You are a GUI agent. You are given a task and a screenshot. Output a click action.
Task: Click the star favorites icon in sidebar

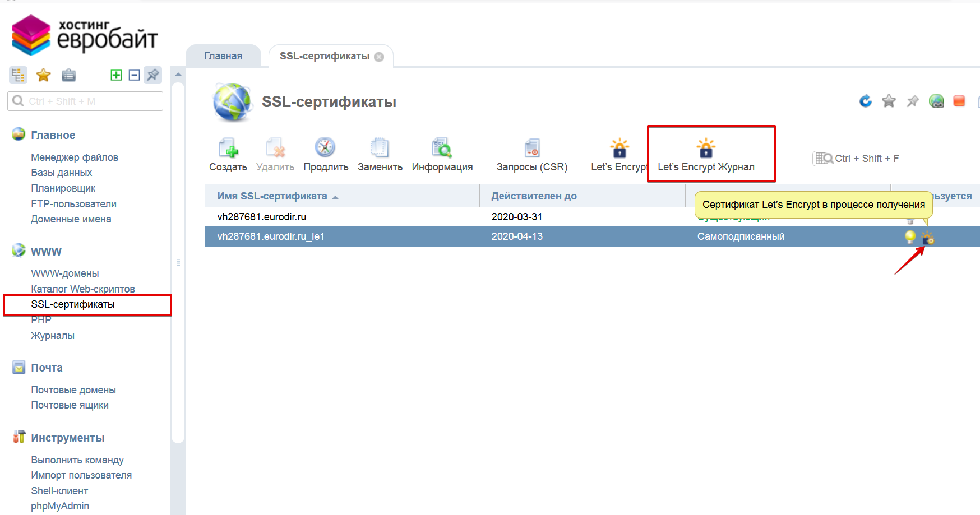tap(43, 75)
